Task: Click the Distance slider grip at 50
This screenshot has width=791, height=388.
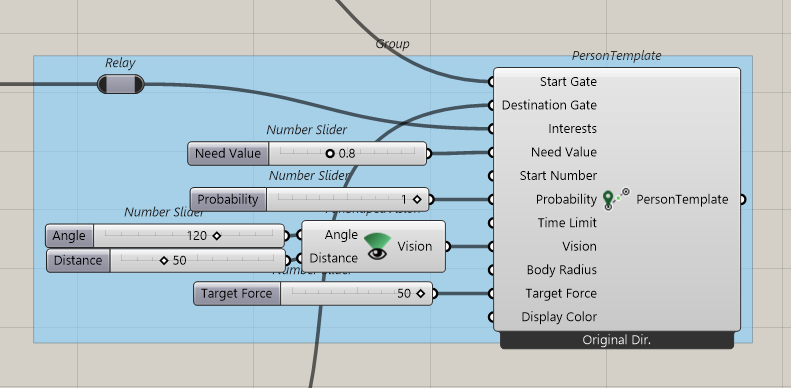Action: coord(163,260)
